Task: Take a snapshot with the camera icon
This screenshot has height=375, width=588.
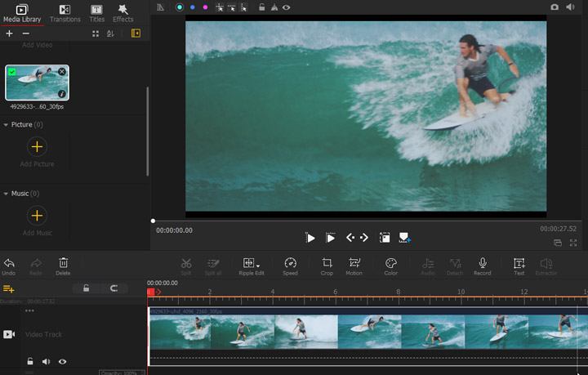Action: click(555, 7)
